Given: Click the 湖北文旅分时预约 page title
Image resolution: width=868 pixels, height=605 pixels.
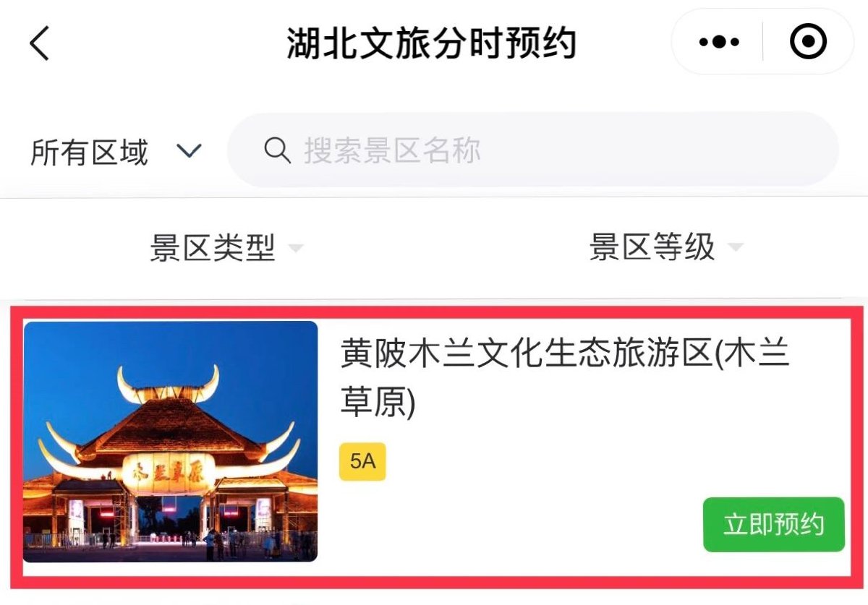Looking at the screenshot, I should coord(432,43).
